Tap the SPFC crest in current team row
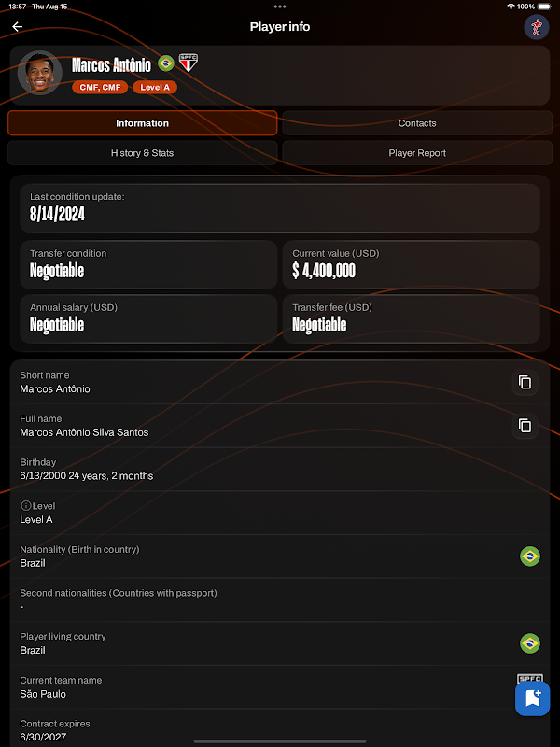The width and height of the screenshot is (560, 747). tap(530, 680)
